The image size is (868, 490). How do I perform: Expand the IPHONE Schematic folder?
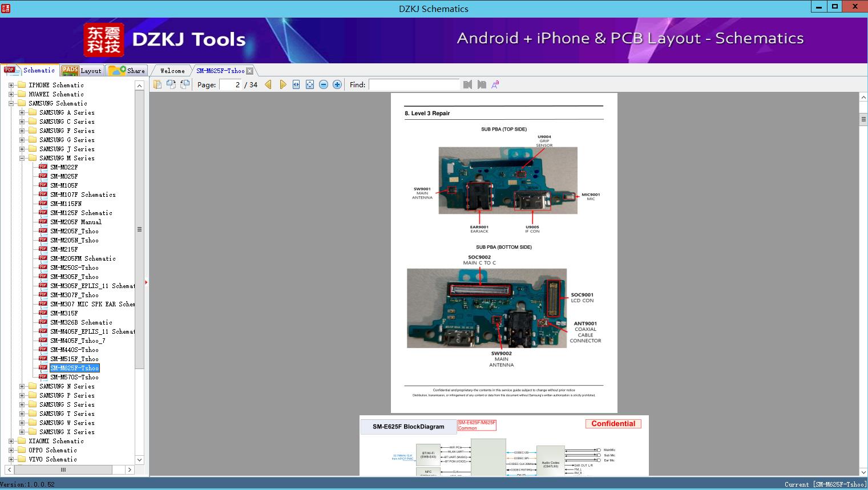coord(11,85)
